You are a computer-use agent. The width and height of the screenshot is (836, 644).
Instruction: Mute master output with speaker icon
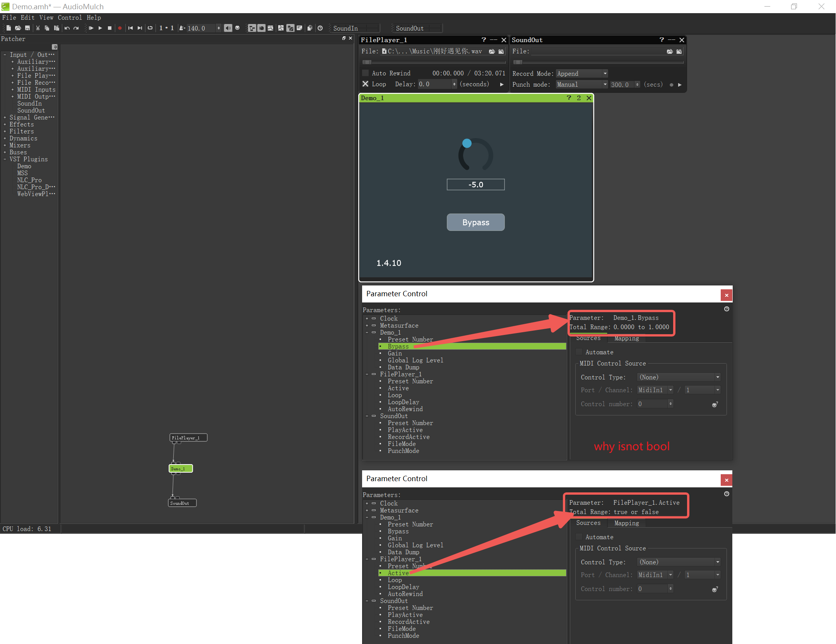click(228, 28)
